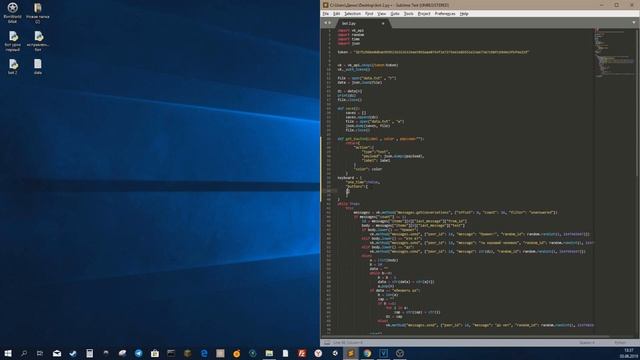
Task: Open the Command Prompt taskbar icon
Action: point(171,353)
